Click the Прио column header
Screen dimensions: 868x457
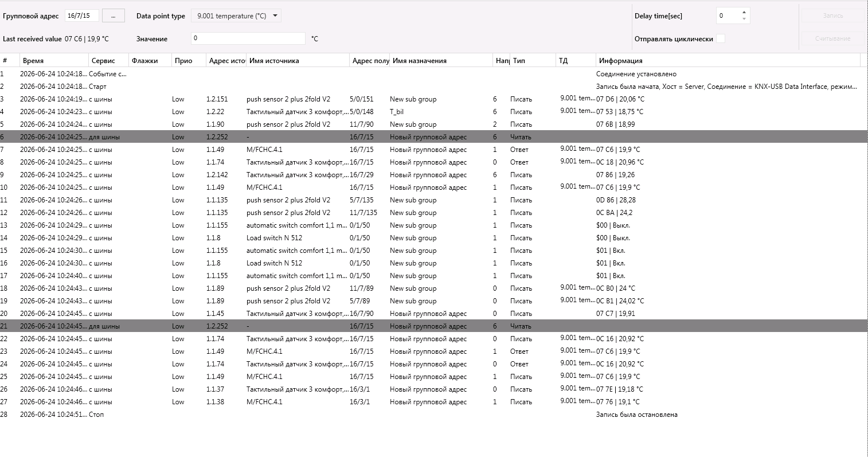[x=189, y=60]
